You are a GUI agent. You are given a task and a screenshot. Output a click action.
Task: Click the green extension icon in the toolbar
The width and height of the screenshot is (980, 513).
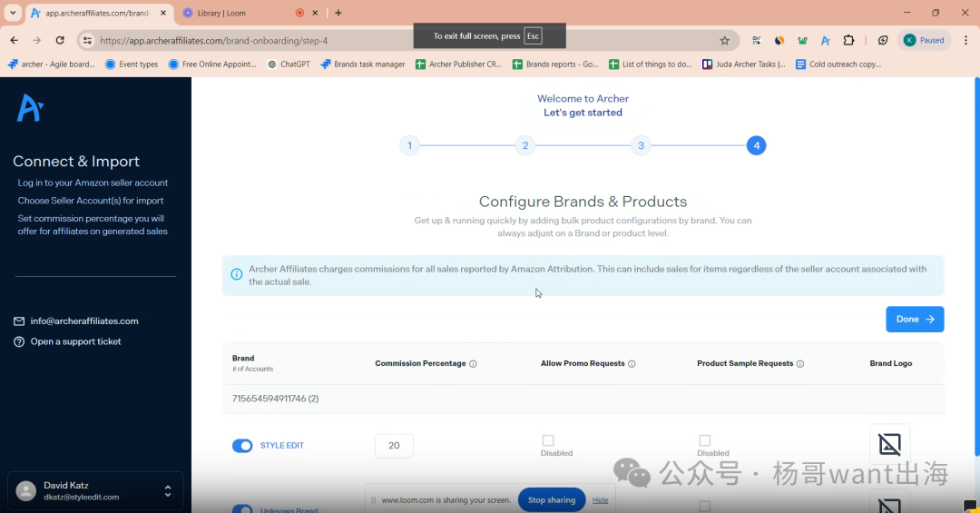[x=802, y=41]
